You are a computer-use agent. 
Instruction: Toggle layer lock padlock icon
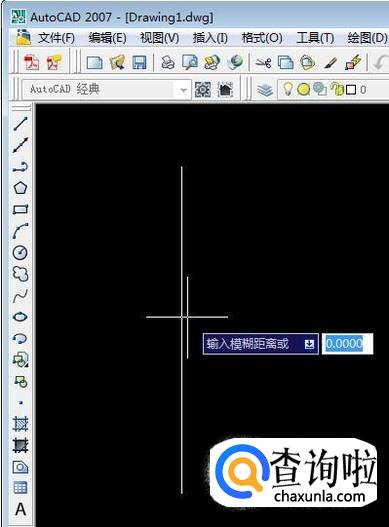click(336, 89)
